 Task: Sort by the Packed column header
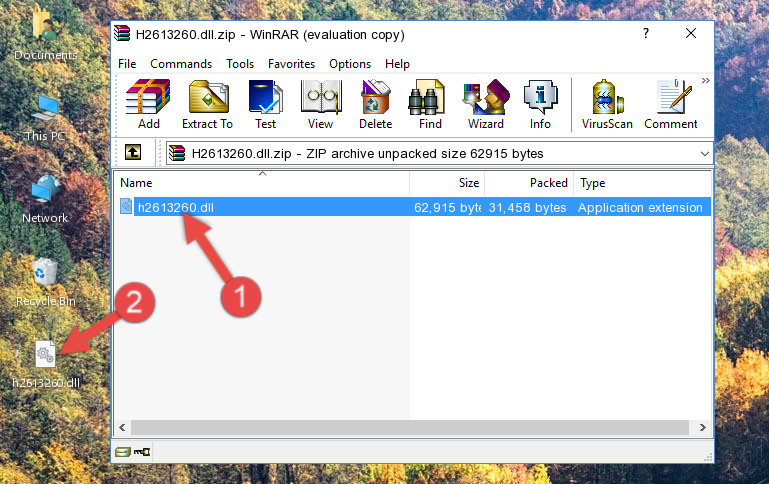529,182
